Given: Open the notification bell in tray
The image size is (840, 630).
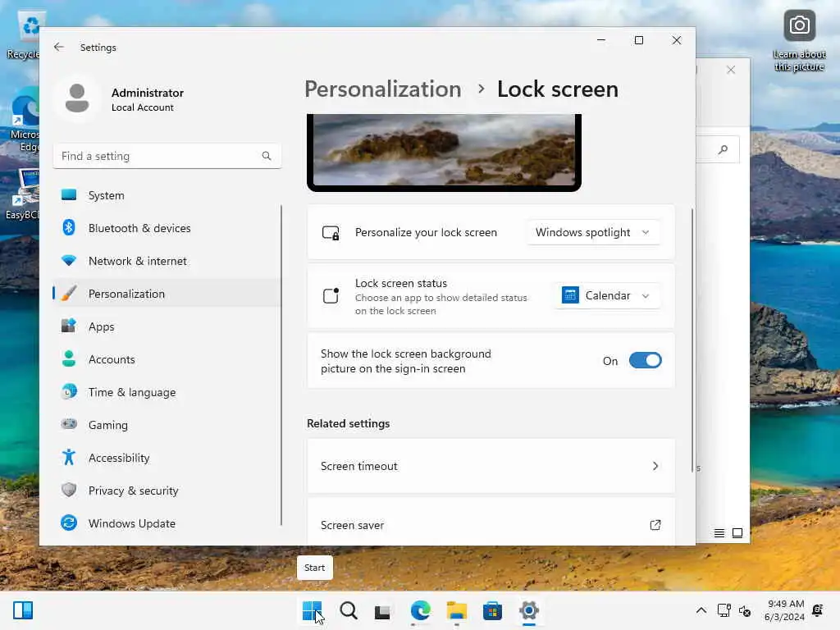Looking at the screenshot, I should (x=818, y=610).
